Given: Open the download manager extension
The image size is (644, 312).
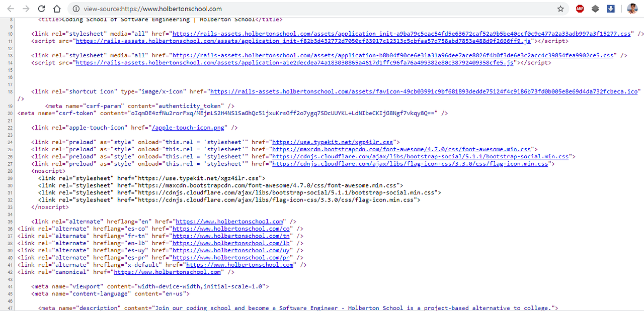Looking at the screenshot, I should click(610, 9).
